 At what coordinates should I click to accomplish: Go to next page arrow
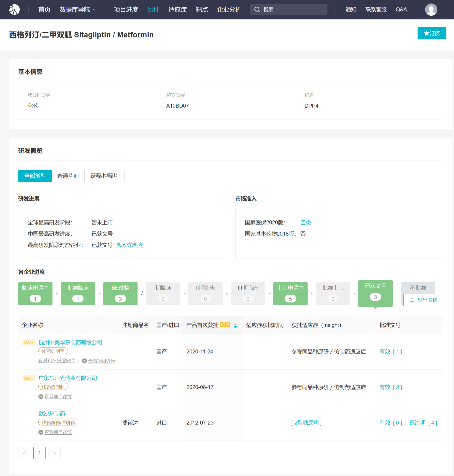tap(55, 453)
